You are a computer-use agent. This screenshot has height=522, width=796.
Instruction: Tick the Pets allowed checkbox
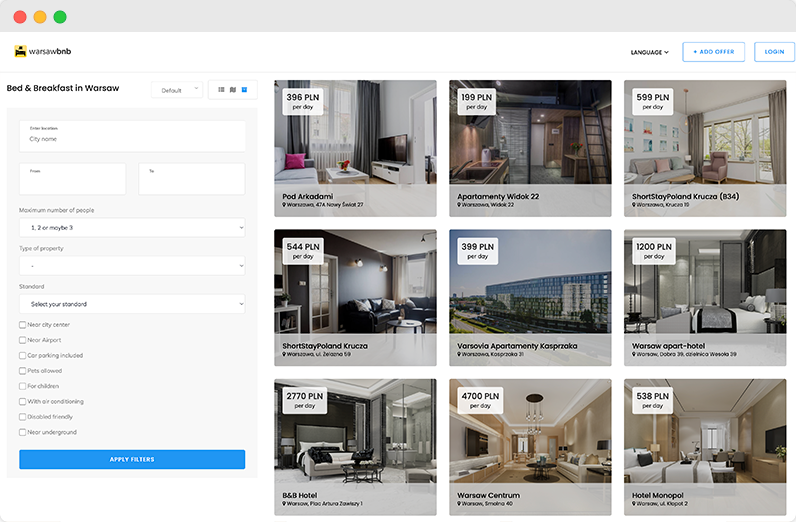coord(23,371)
